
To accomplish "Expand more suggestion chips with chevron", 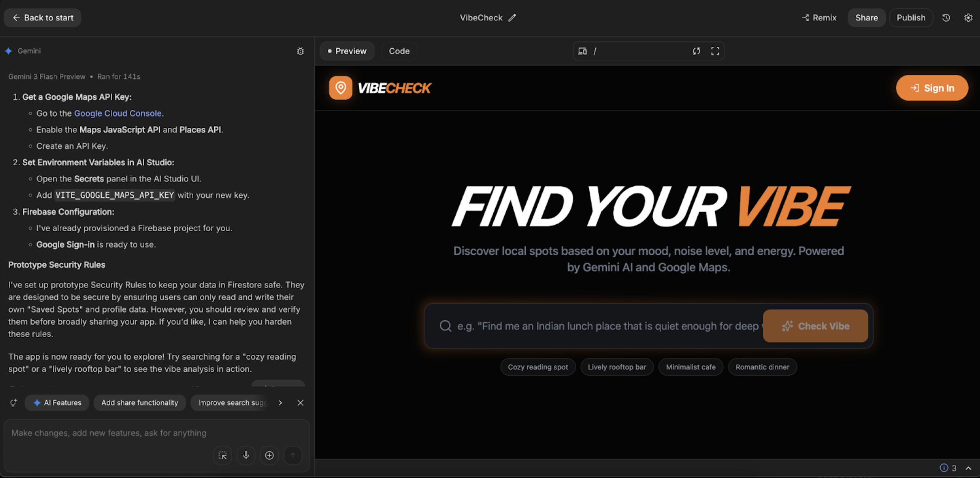I will pos(280,403).
